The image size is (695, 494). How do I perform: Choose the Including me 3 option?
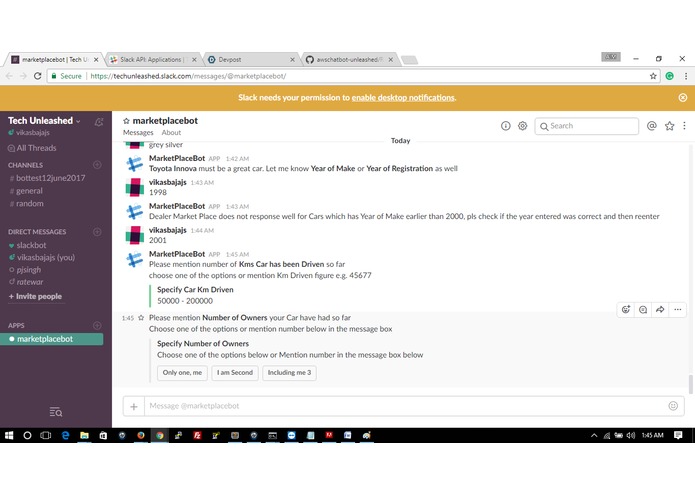[289, 373]
